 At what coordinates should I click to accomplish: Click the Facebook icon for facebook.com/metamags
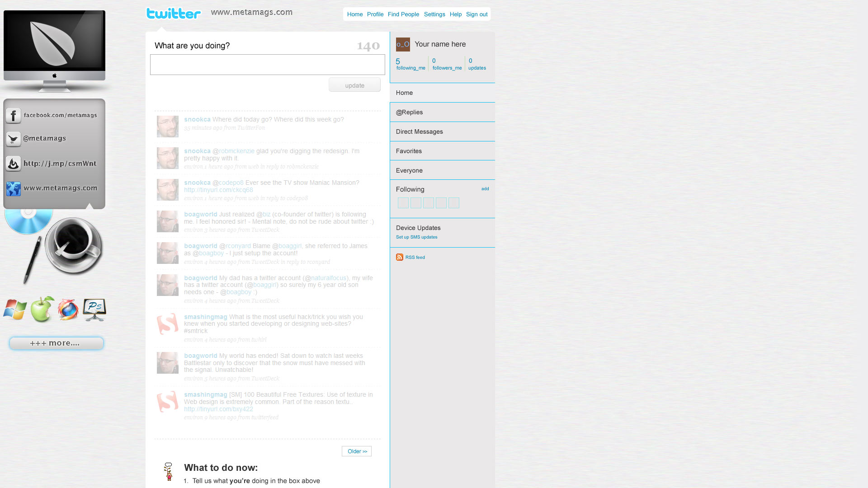pyautogui.click(x=13, y=114)
